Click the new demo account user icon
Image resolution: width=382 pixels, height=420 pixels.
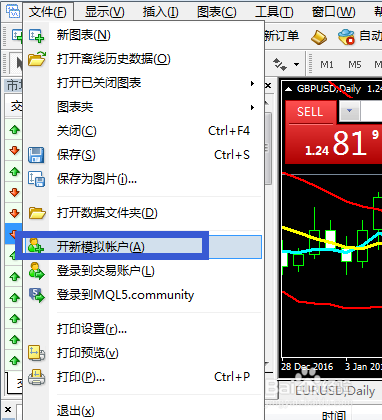point(36,246)
